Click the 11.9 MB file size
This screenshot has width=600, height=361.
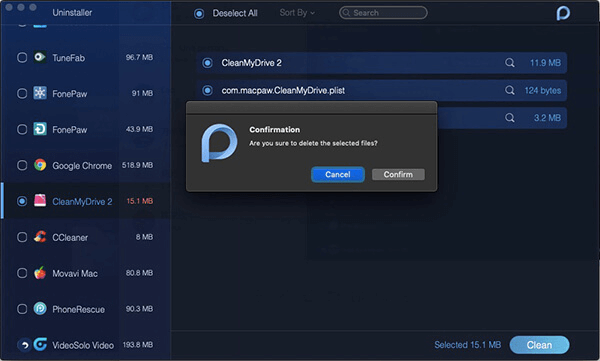(545, 63)
